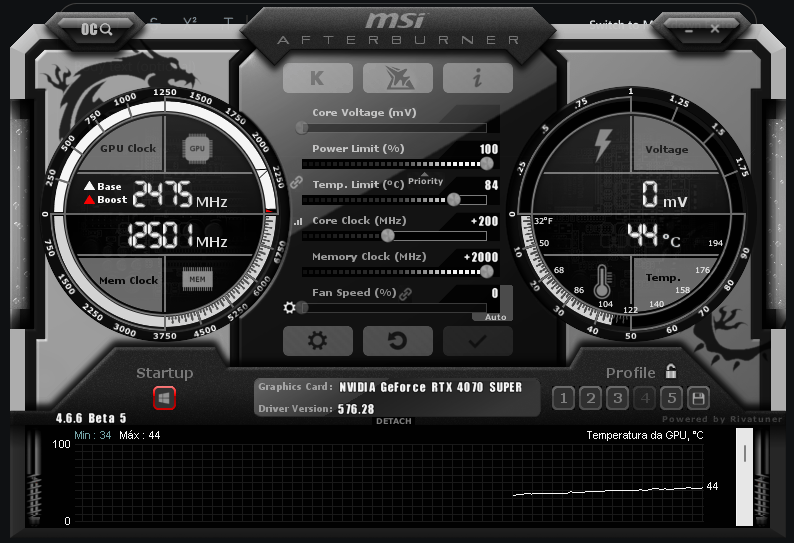Open the OC Scanner
Viewport: 794px width, 543px height.
[x=97, y=29]
